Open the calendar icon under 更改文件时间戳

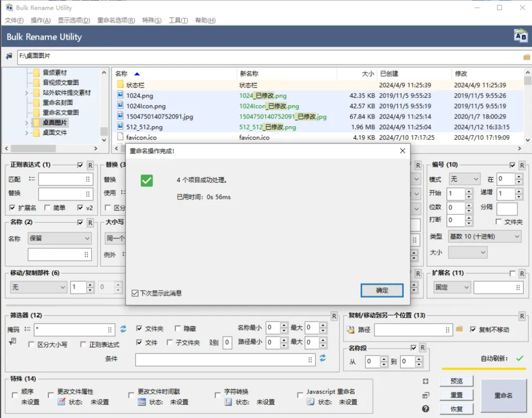pos(142,402)
